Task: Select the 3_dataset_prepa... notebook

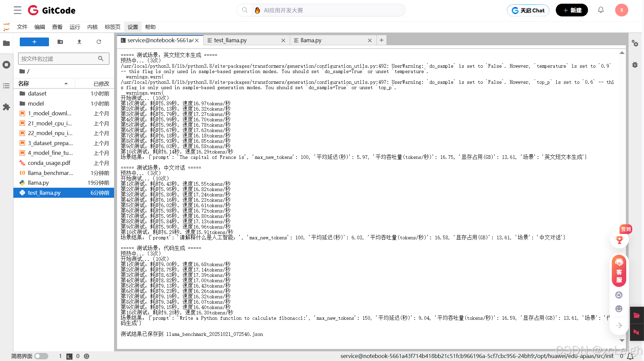Action: click(x=64, y=143)
